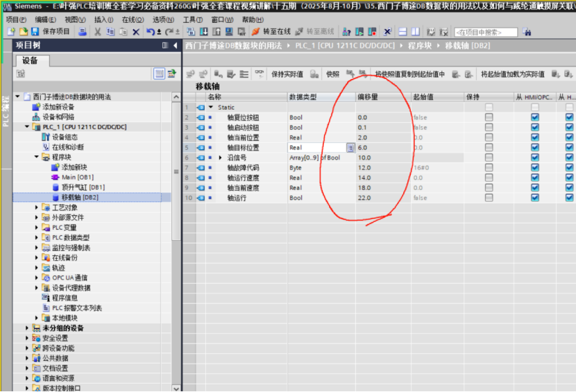Click the Start simulation icon

[x=229, y=32]
